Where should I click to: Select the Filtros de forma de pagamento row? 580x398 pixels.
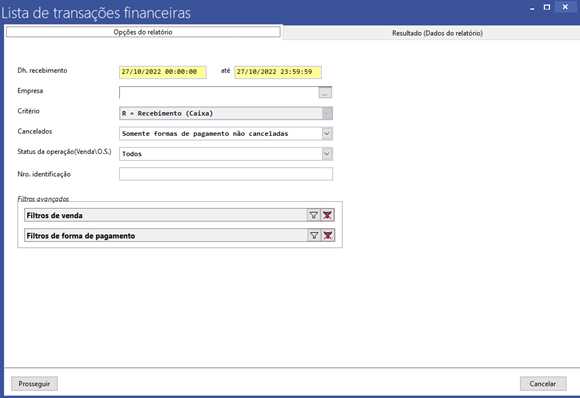166,235
